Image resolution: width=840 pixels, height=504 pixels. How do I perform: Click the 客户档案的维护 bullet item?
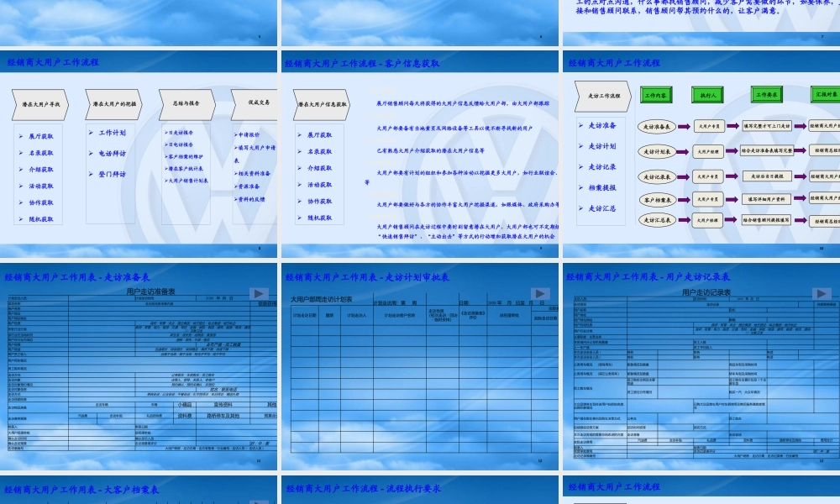point(184,157)
